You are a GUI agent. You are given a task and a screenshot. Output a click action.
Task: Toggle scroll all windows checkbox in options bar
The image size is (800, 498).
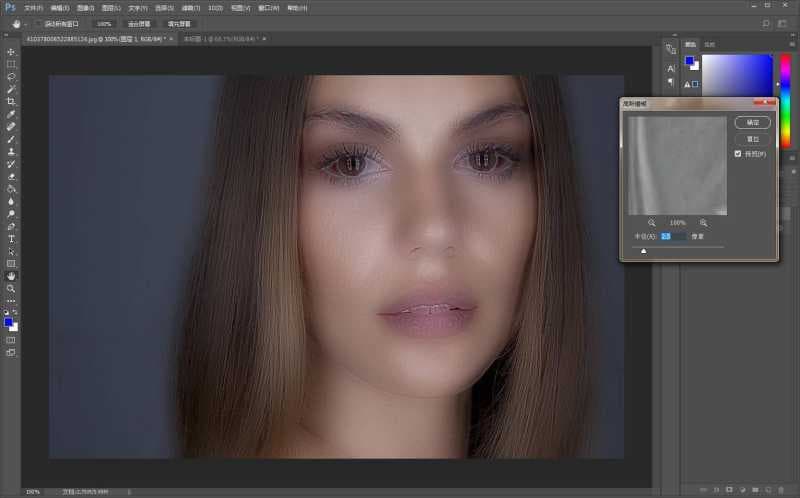tap(39, 23)
